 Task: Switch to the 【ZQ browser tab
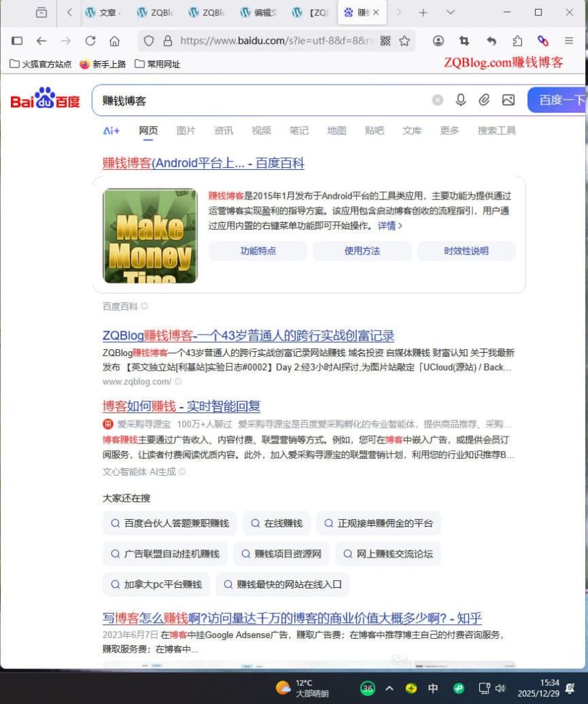tap(310, 12)
